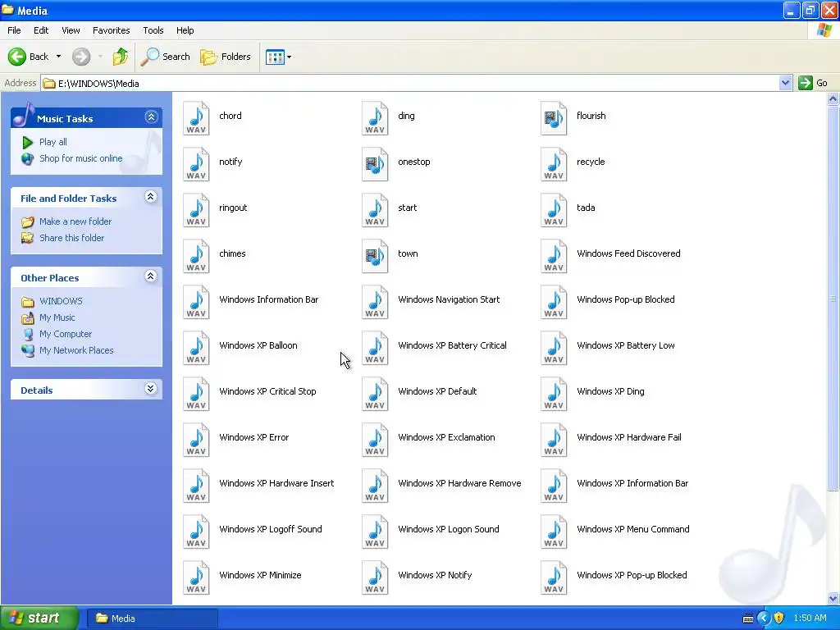Click Share this folder link

[72, 238]
